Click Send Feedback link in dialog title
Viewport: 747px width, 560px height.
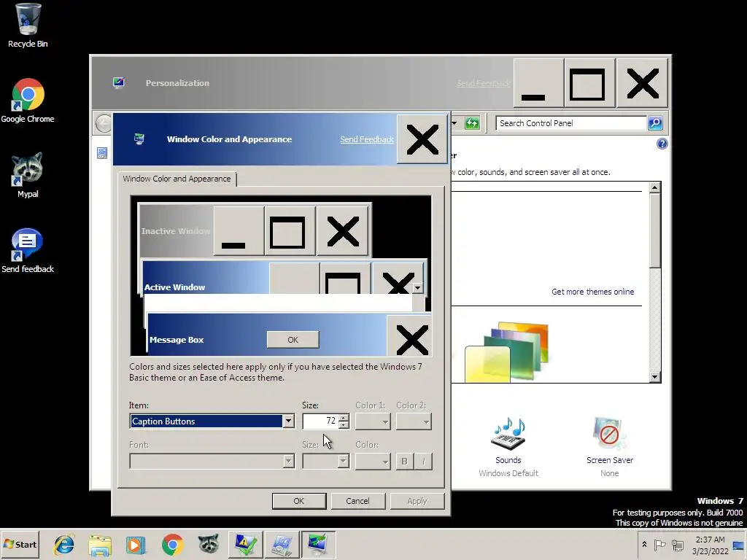[x=366, y=139]
